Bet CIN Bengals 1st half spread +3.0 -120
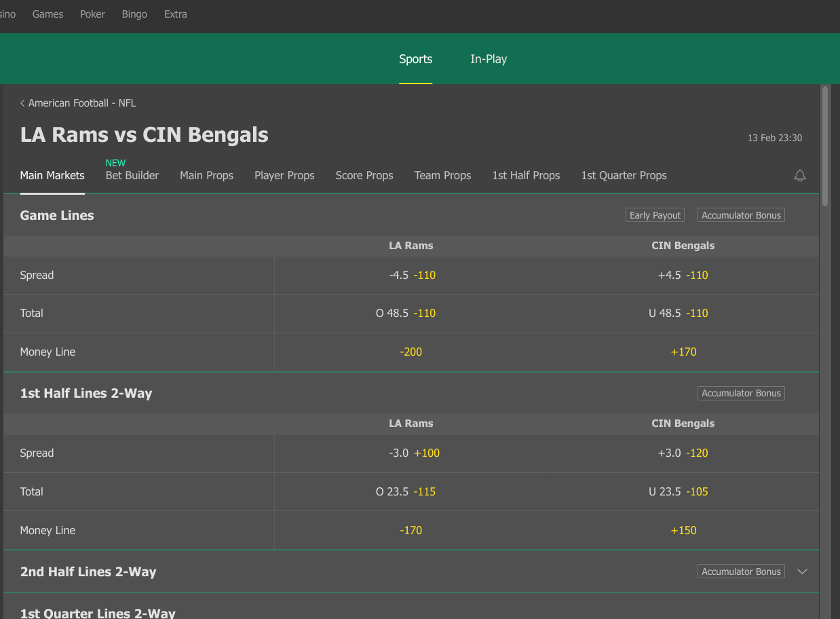The width and height of the screenshot is (840, 619). tap(683, 453)
